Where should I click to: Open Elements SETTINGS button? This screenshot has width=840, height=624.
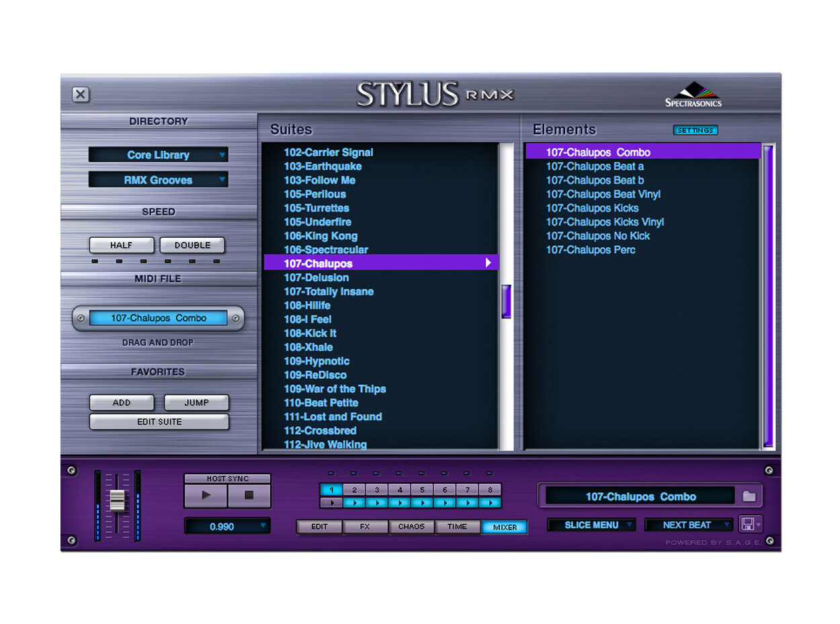point(696,130)
